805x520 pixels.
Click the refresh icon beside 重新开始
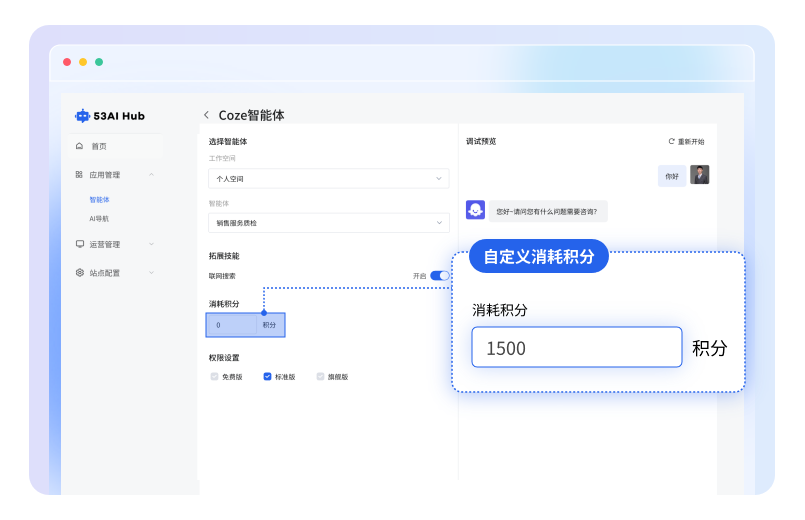672,141
